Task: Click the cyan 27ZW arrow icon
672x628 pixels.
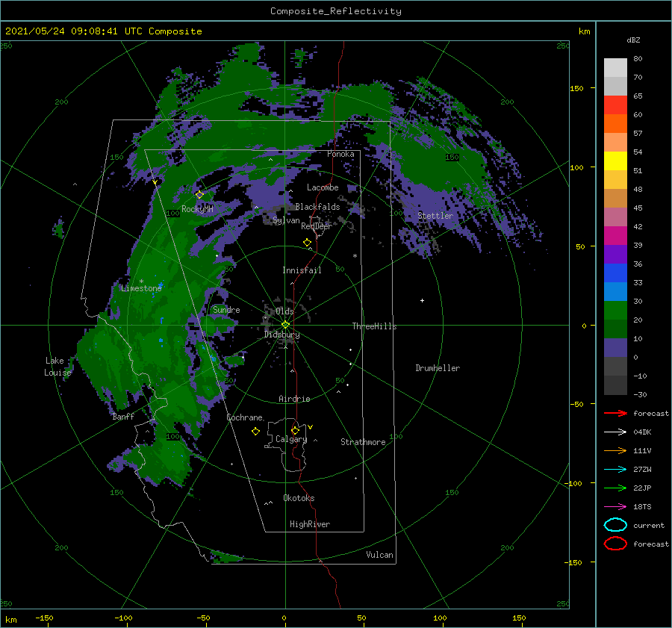Action: coord(615,470)
